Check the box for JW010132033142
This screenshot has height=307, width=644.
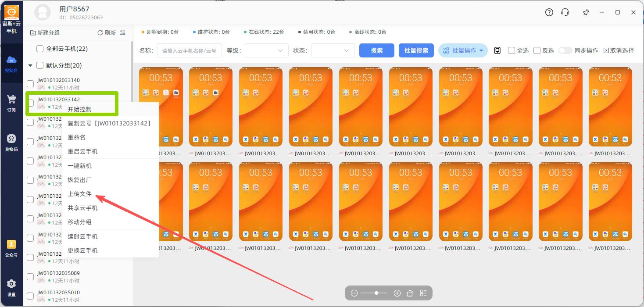coord(30,103)
